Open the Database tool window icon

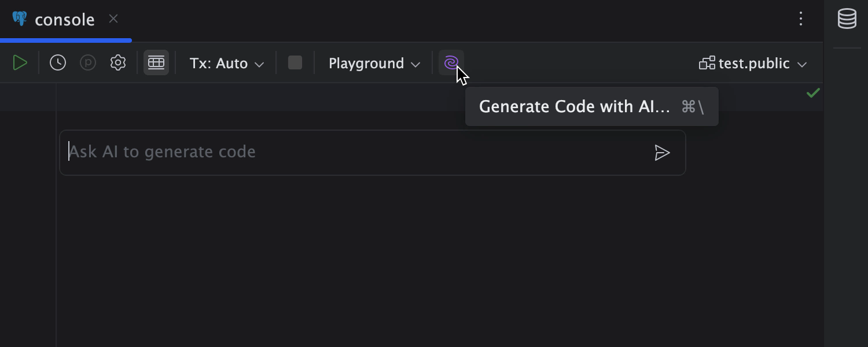[847, 19]
